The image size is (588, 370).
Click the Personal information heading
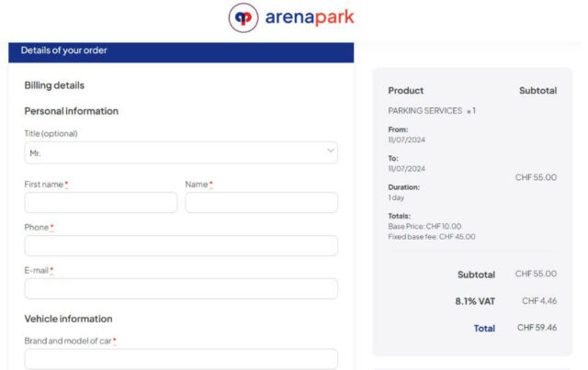pos(72,111)
